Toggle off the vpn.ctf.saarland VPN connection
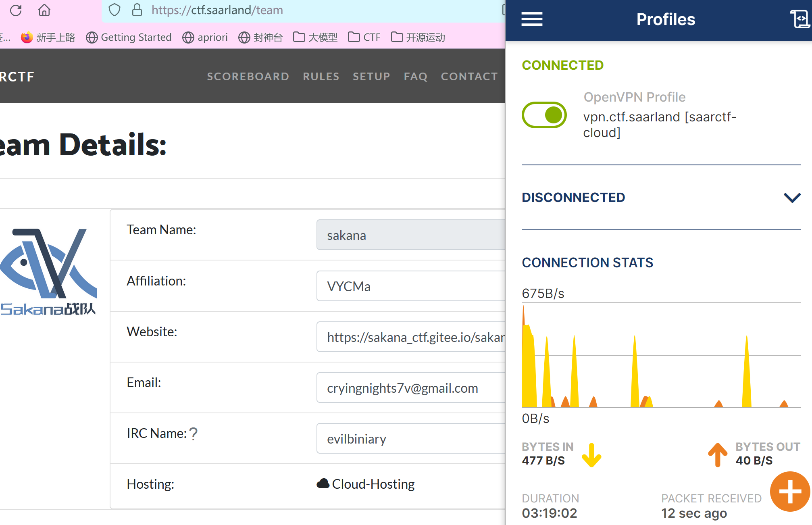The width and height of the screenshot is (812, 525). 544,115
